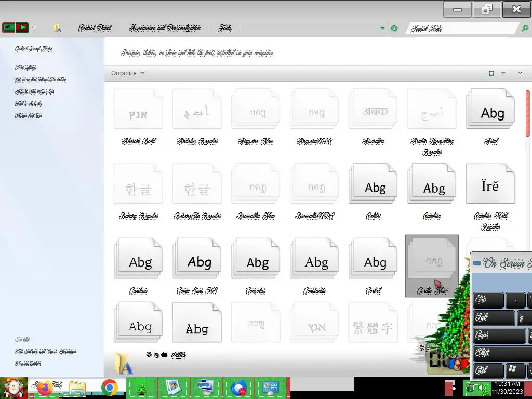
Task: Select the Cordia New font
Action: point(432,266)
